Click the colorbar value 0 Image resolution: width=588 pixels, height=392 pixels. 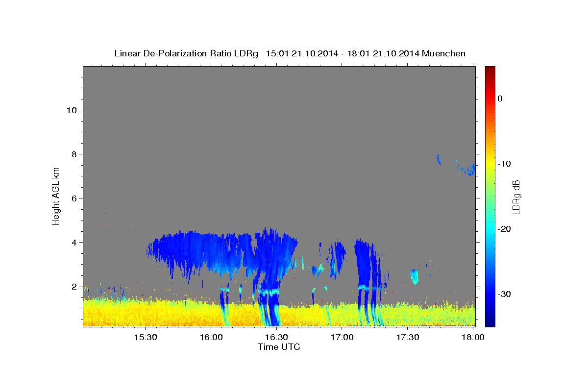pos(500,98)
